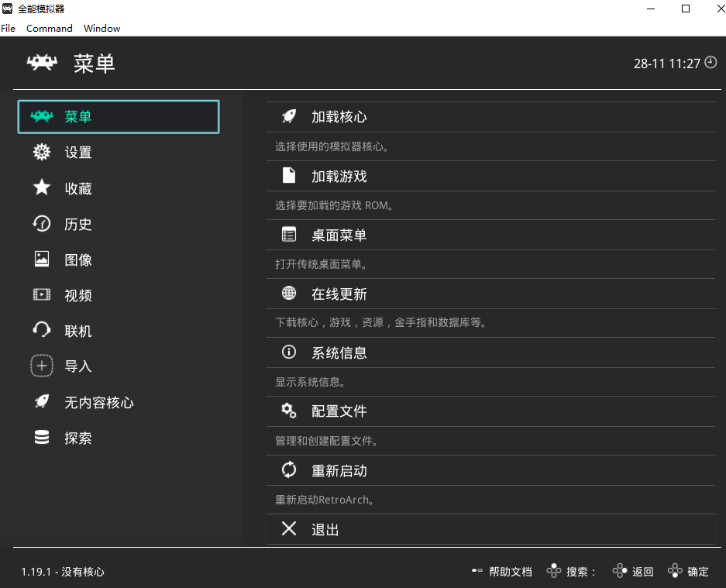Select 收藏 star entry in sidebar
The height and width of the screenshot is (588, 726).
pos(77,188)
